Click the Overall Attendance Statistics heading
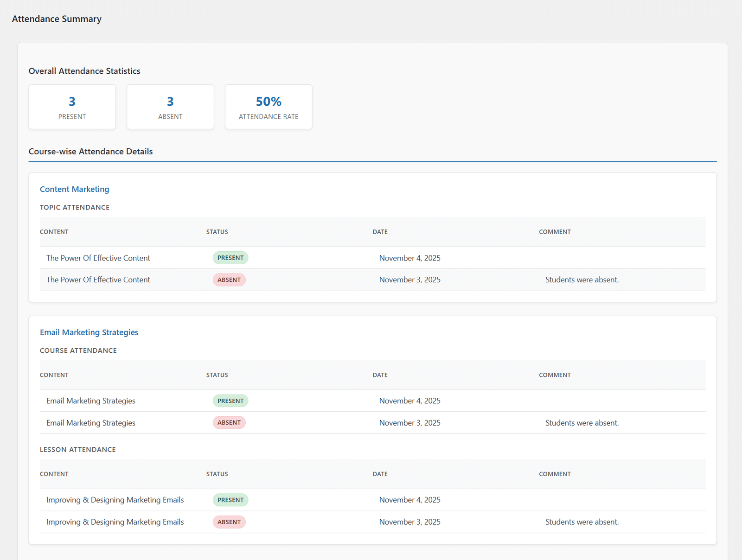This screenshot has height=560, width=742. pos(84,71)
